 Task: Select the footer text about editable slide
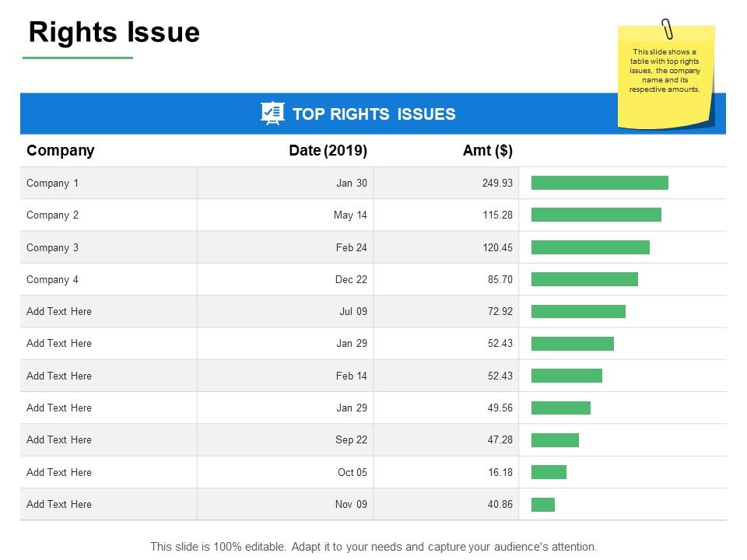tap(373, 547)
